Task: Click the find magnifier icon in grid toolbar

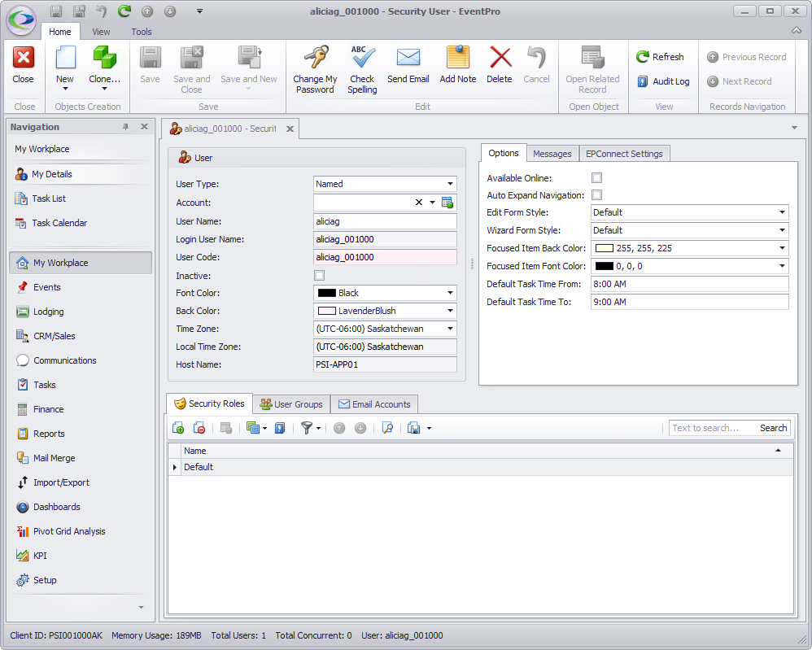Action: click(x=387, y=428)
